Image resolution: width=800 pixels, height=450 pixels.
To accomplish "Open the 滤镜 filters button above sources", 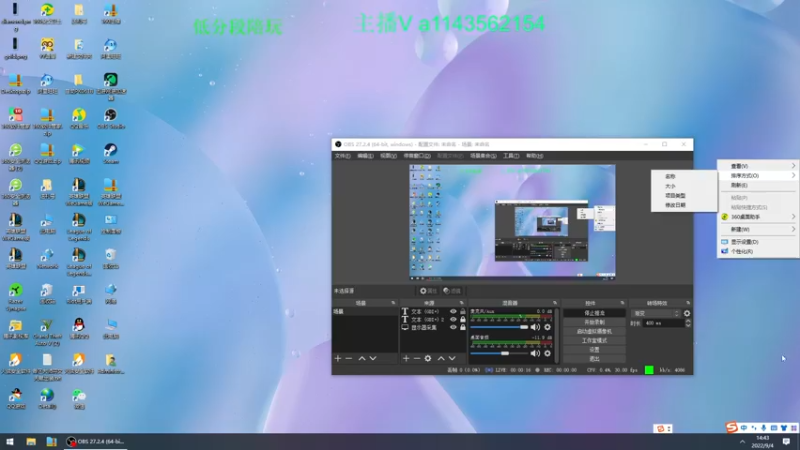I will tap(452, 291).
